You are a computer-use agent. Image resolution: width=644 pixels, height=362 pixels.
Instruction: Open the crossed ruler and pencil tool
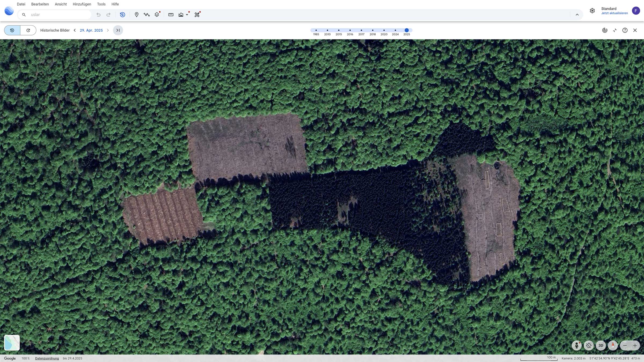pyautogui.click(x=197, y=14)
